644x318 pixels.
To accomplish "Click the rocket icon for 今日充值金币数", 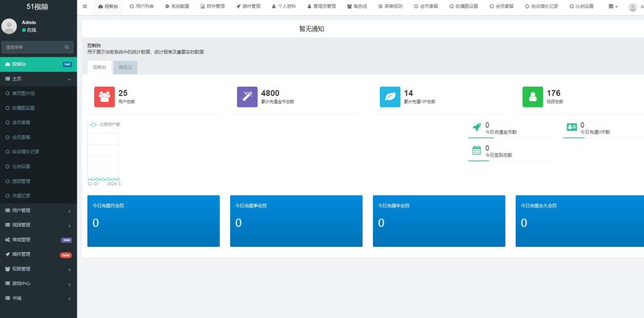I will (477, 127).
